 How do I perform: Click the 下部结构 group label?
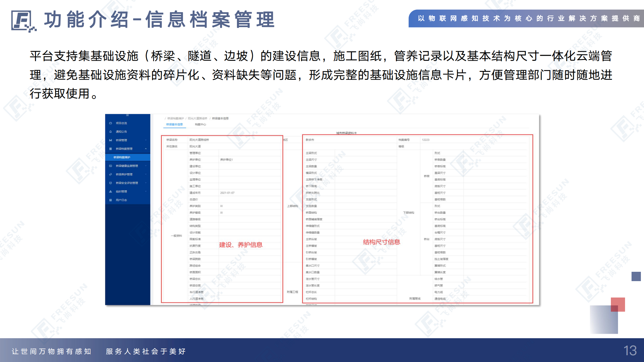pos(408,213)
